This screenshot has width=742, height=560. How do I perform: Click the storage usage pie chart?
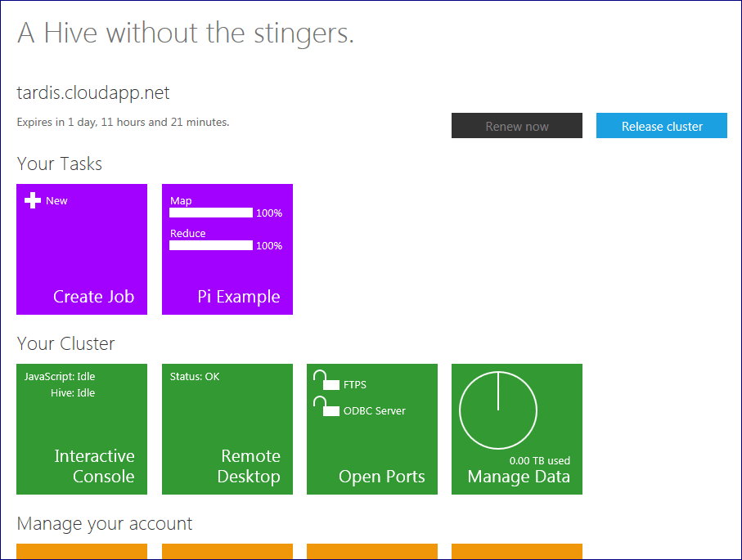(x=498, y=410)
